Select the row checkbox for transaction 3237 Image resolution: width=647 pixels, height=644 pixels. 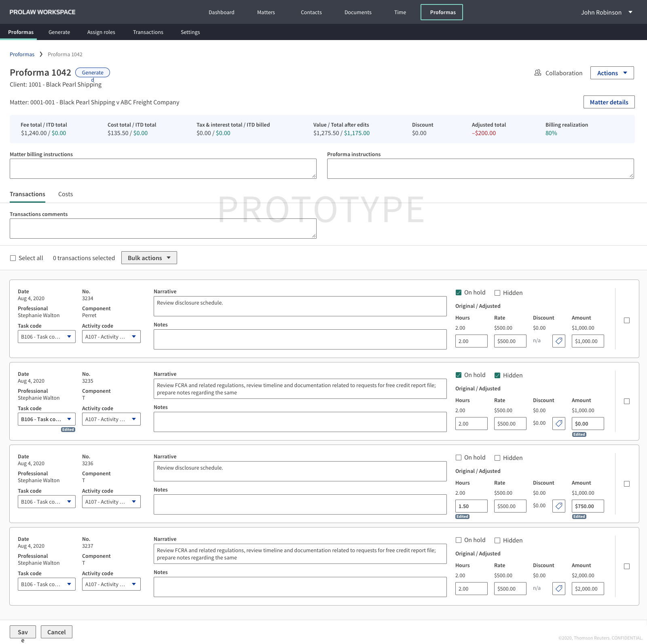coord(627,566)
